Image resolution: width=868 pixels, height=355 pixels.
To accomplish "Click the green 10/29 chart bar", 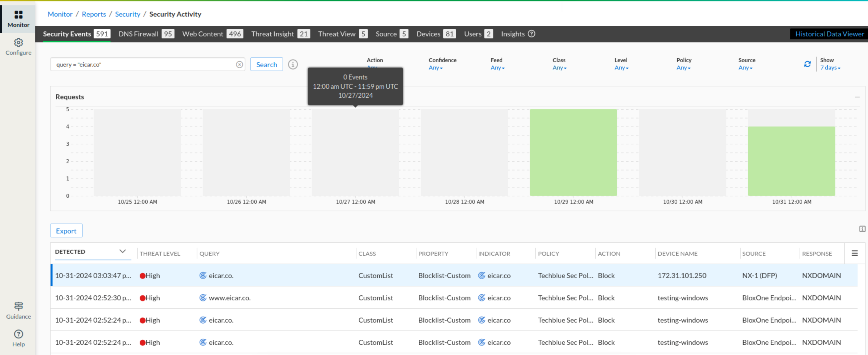I will 573,152.
